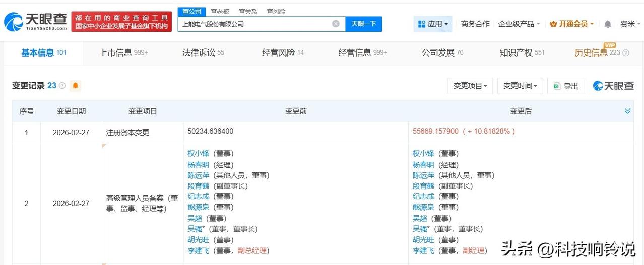Image resolution: width=644 pixels, height=265 pixels.
Task: Open 熊源泉 link in 变更前 column
Action: (198, 207)
